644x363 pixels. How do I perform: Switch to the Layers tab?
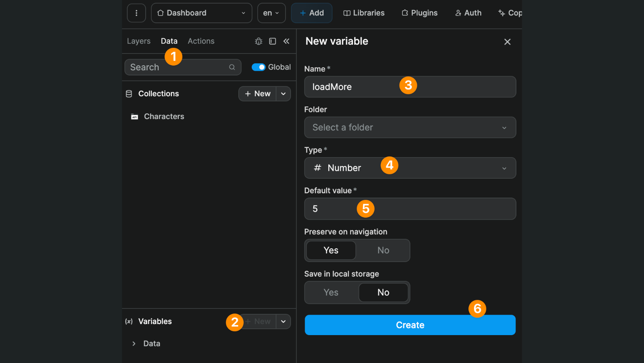[139, 41]
